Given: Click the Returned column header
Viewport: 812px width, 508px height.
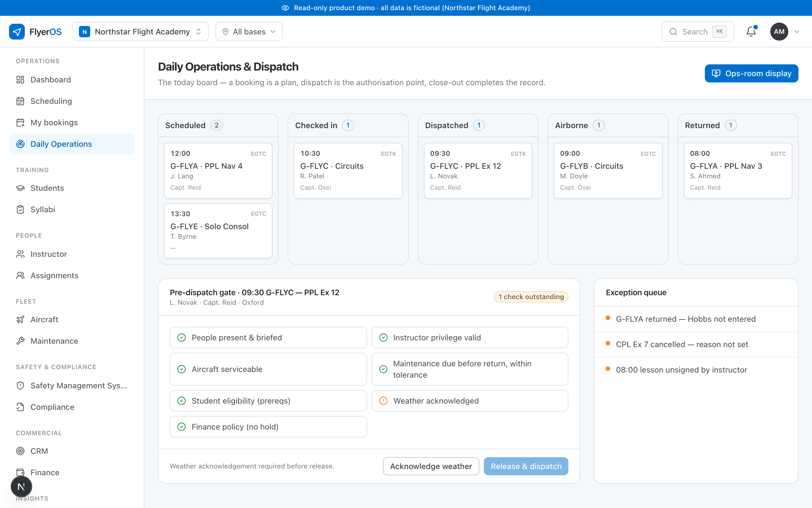Looking at the screenshot, I should pyautogui.click(x=738, y=125).
